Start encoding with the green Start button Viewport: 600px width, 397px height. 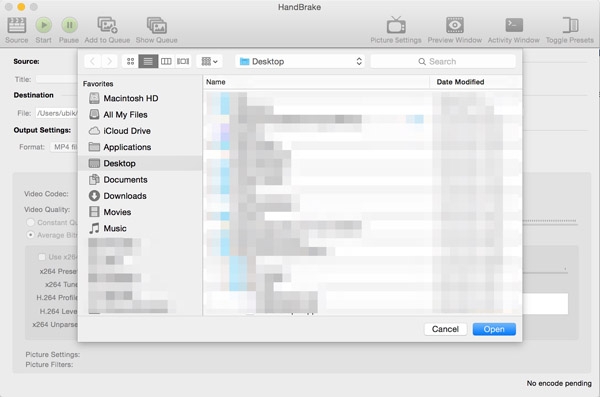pyautogui.click(x=44, y=25)
